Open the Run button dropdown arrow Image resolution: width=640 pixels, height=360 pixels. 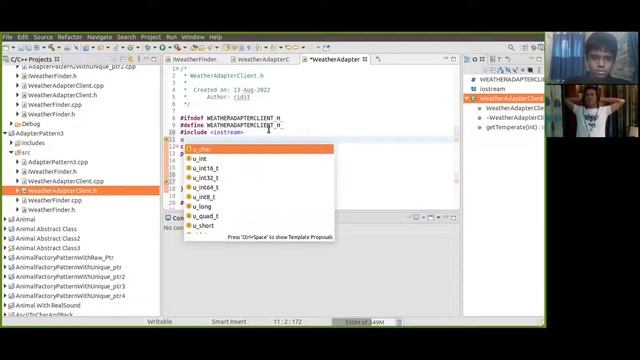169,48
